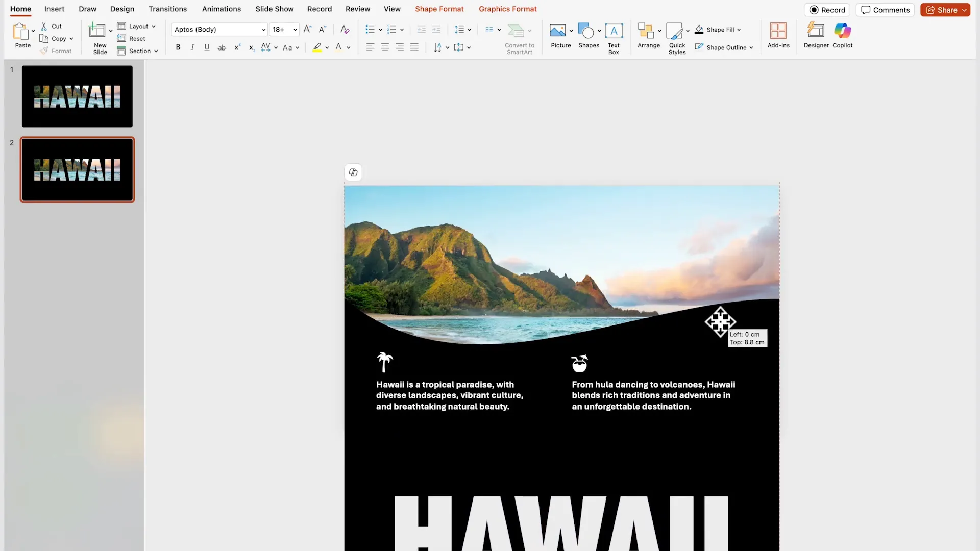The height and width of the screenshot is (551, 980).
Task: Click the numbered list icon
Action: coord(391,30)
